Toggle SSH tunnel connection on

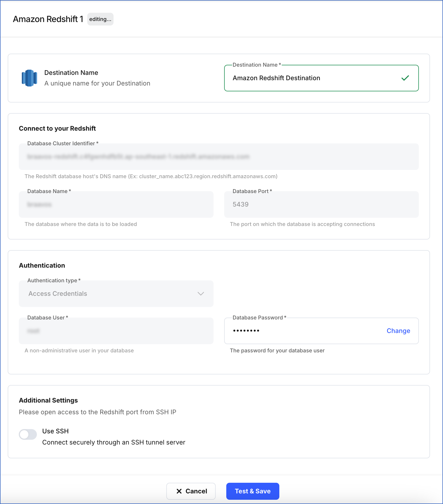pyautogui.click(x=28, y=434)
